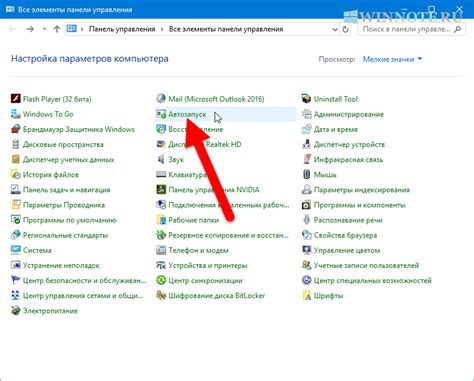Open the recent locations dropdown arrow
Screen dimensions: 474x381
44,29
